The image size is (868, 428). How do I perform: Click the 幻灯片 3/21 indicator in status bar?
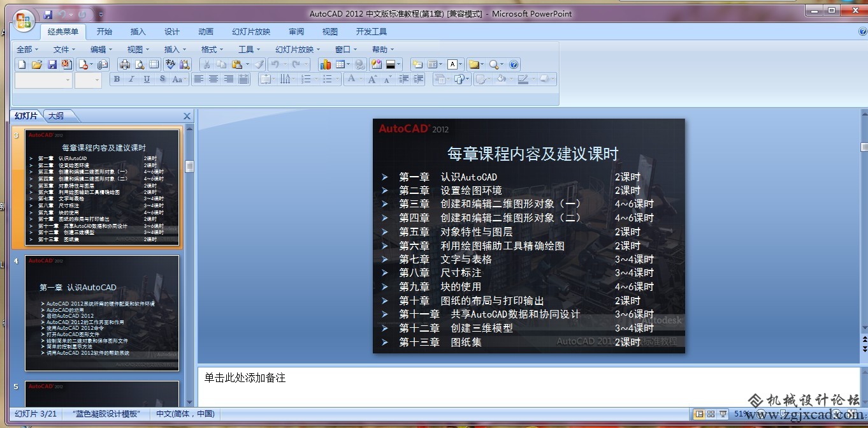36,414
